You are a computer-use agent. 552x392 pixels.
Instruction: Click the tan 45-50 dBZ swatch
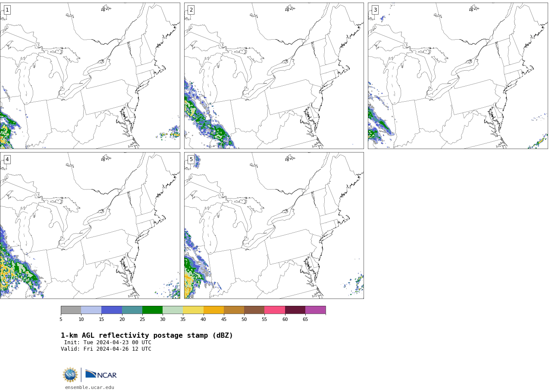pos(234,310)
